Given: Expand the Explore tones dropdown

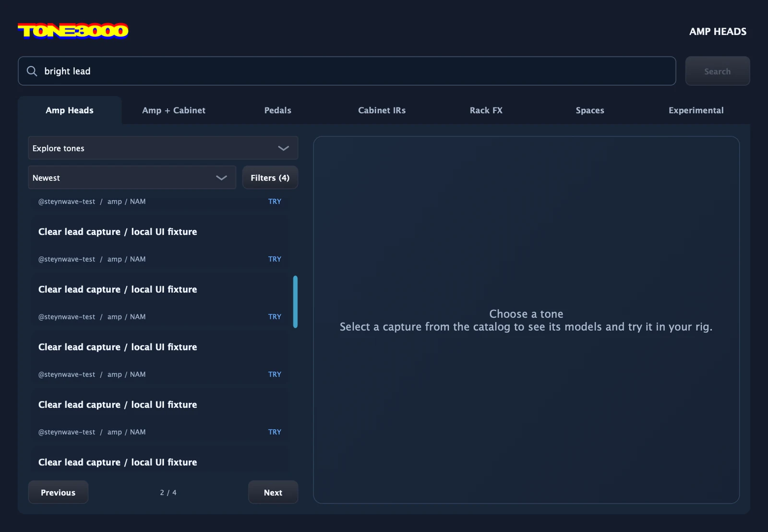Looking at the screenshot, I should pyautogui.click(x=163, y=148).
